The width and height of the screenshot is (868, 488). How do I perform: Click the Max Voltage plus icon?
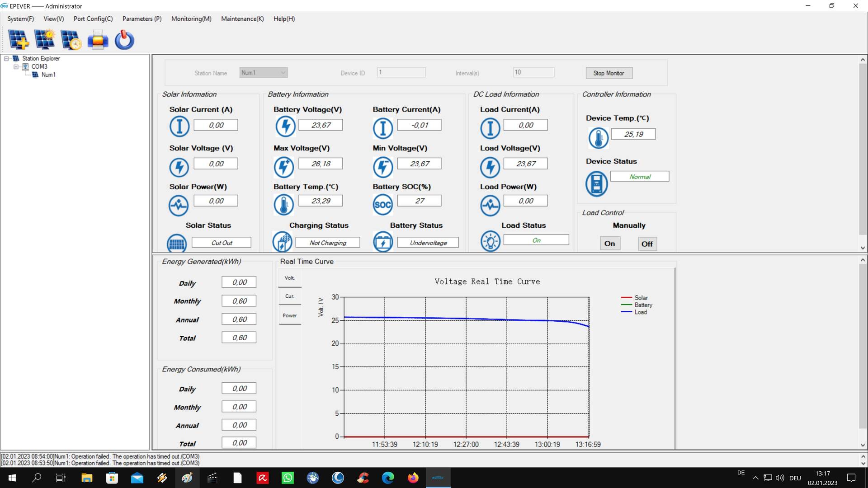pyautogui.click(x=283, y=167)
